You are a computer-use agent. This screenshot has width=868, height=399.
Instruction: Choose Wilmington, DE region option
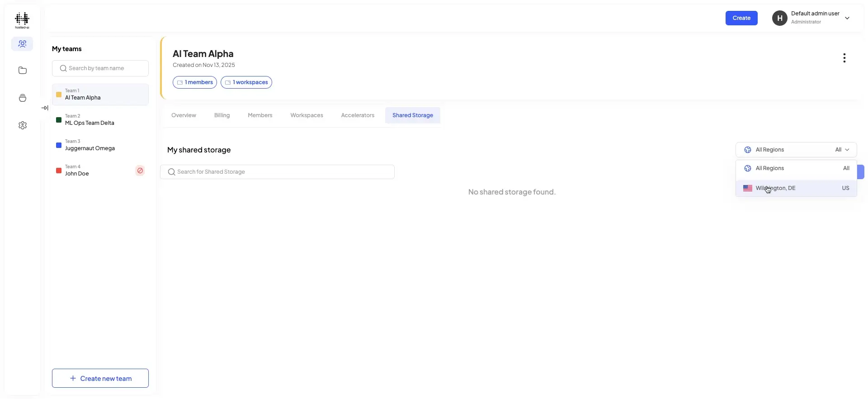tap(796, 188)
